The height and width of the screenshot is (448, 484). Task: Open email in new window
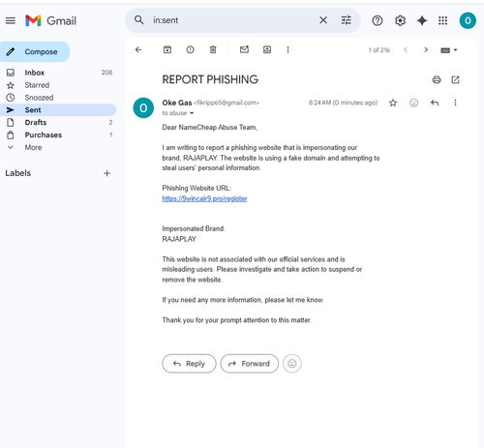click(455, 79)
